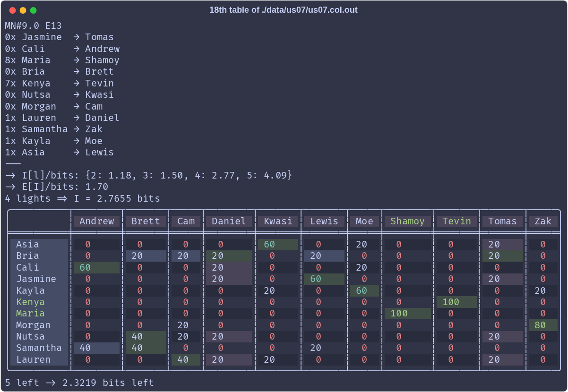568x392 pixels.
Task: Click Lauren's 40 cell under Cam
Action: pyautogui.click(x=186, y=359)
